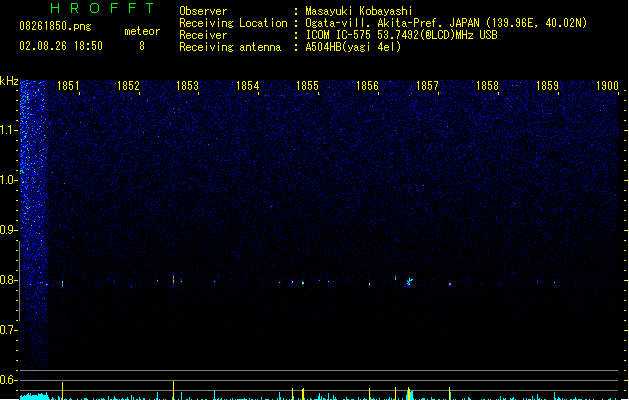Click the 1.1 kHz axis label
This screenshot has width=629, height=400.
pos(8,130)
